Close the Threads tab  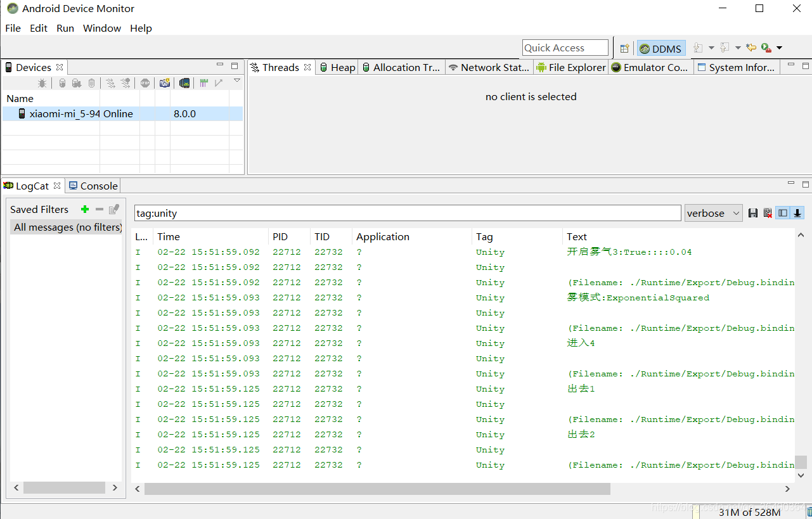coord(307,67)
